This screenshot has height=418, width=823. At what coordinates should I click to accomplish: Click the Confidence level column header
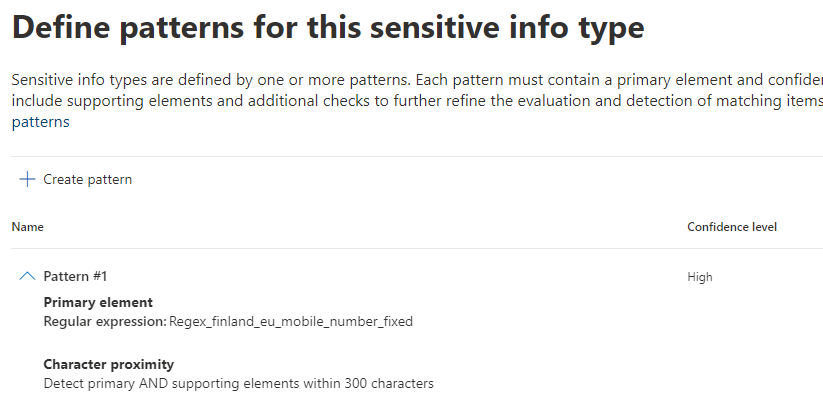[x=731, y=227]
